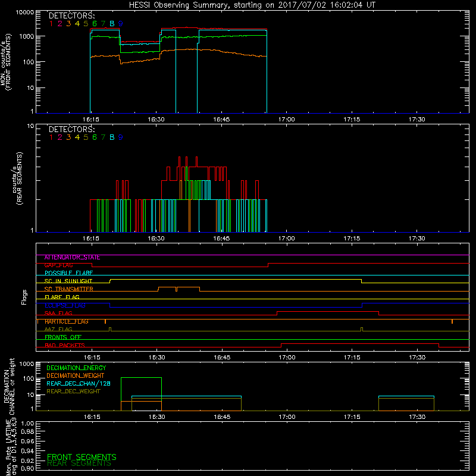Select the PARTICLE_FLAG label
This screenshot has height=476, width=476.
pyautogui.click(x=67, y=321)
